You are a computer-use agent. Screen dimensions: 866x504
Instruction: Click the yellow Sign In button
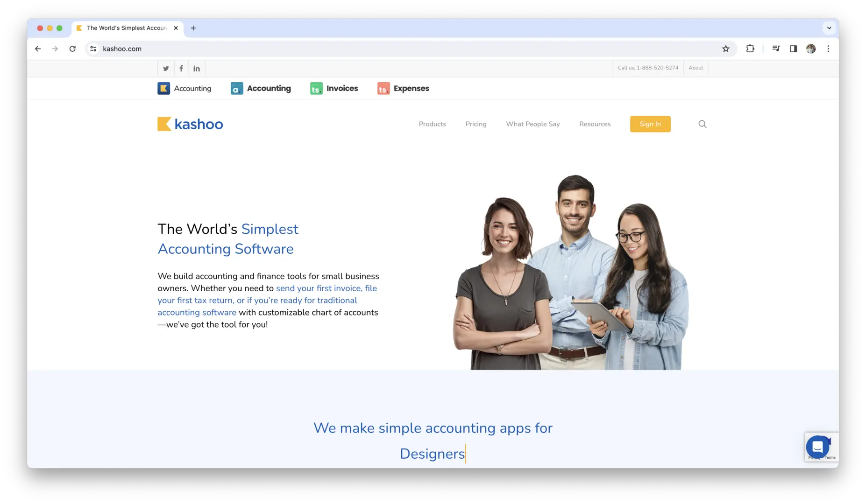pyautogui.click(x=650, y=124)
